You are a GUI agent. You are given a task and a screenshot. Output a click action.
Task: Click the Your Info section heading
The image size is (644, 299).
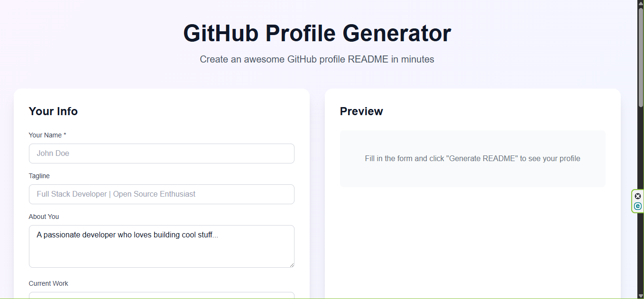click(53, 111)
